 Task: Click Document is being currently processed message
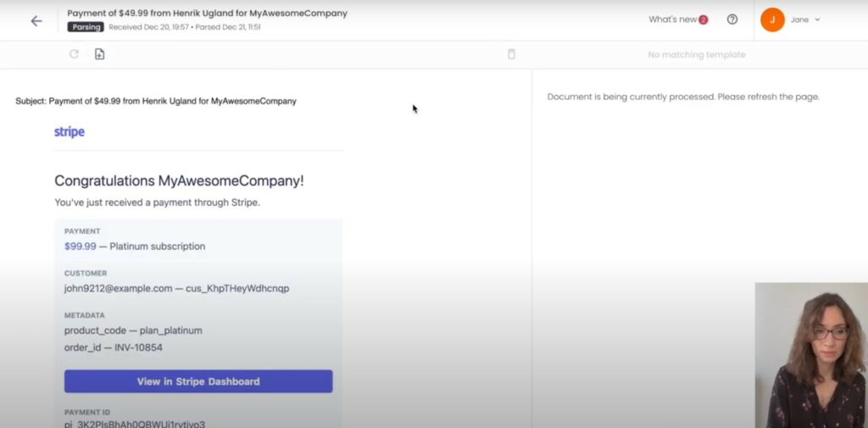click(x=684, y=97)
